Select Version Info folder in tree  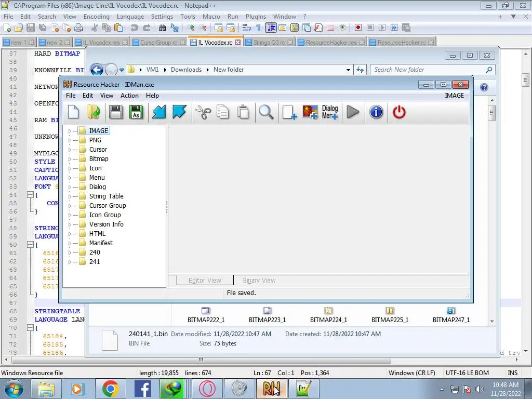[106, 224]
